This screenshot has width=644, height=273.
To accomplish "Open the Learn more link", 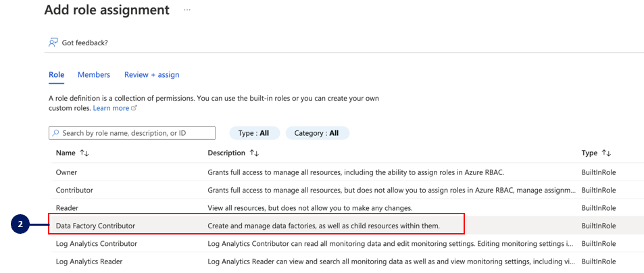I will 111,108.
